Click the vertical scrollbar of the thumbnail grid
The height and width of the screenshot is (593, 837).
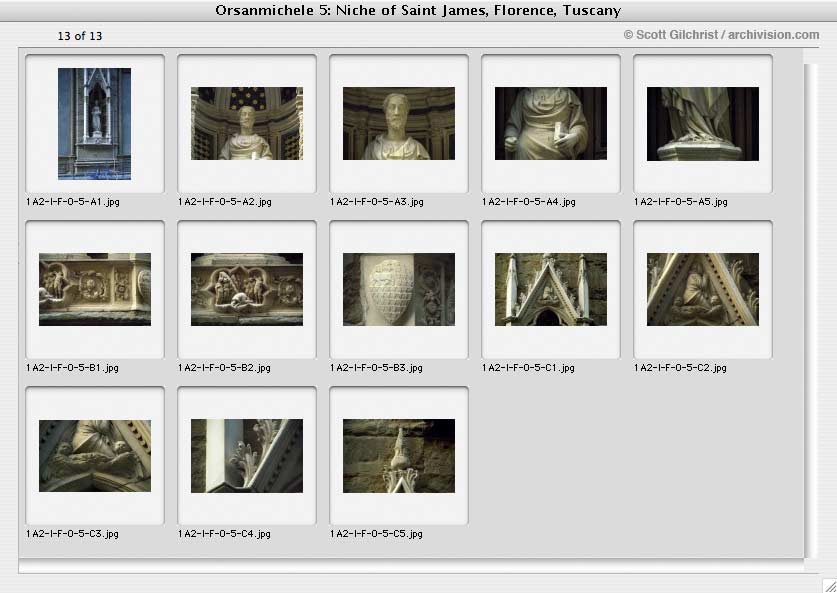(x=811, y=311)
